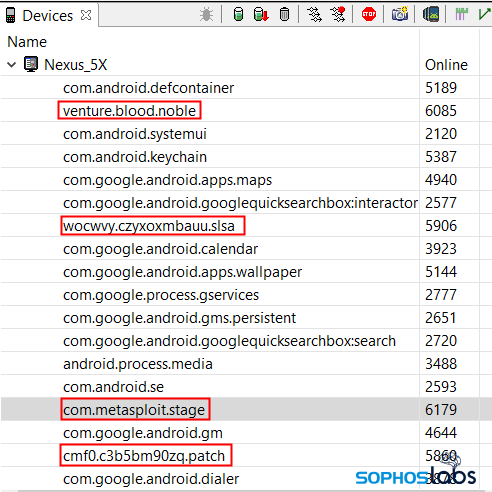Select the com.metasploit.stage process
This screenshot has width=492, height=492.
point(134,410)
